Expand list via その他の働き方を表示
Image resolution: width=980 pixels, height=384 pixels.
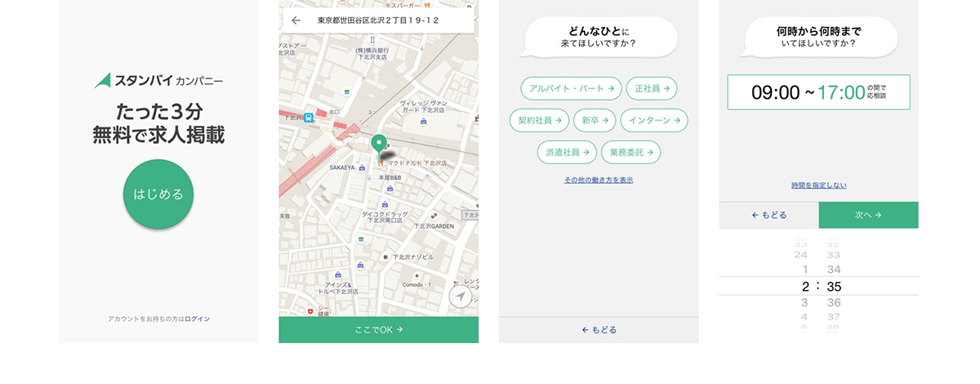(598, 180)
